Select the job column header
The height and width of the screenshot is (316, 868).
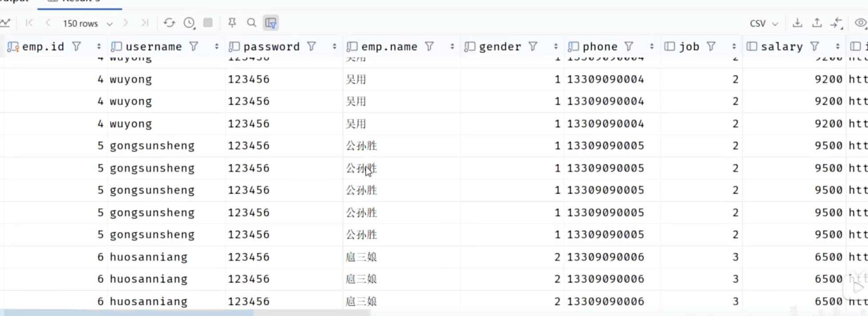(689, 46)
